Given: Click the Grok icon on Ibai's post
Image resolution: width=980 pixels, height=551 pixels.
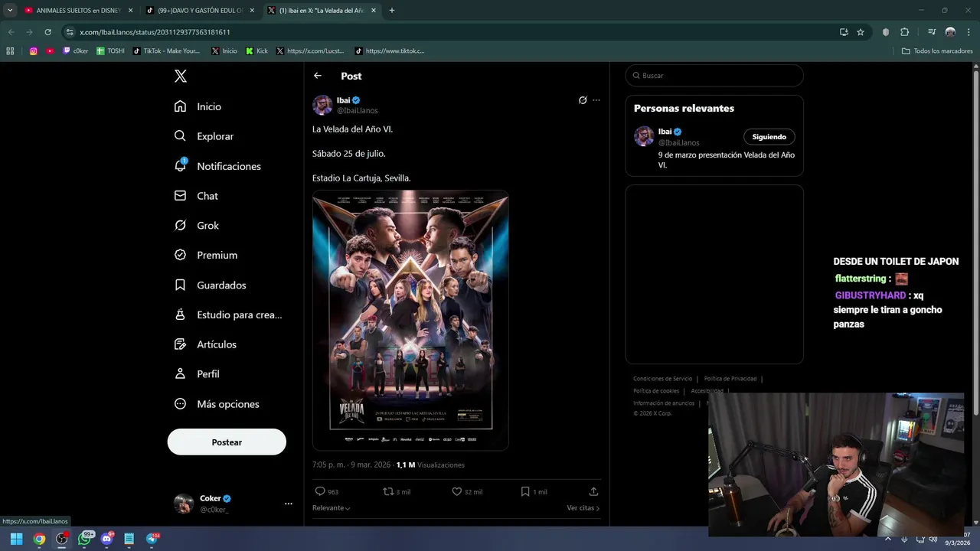Looking at the screenshot, I should (x=583, y=100).
